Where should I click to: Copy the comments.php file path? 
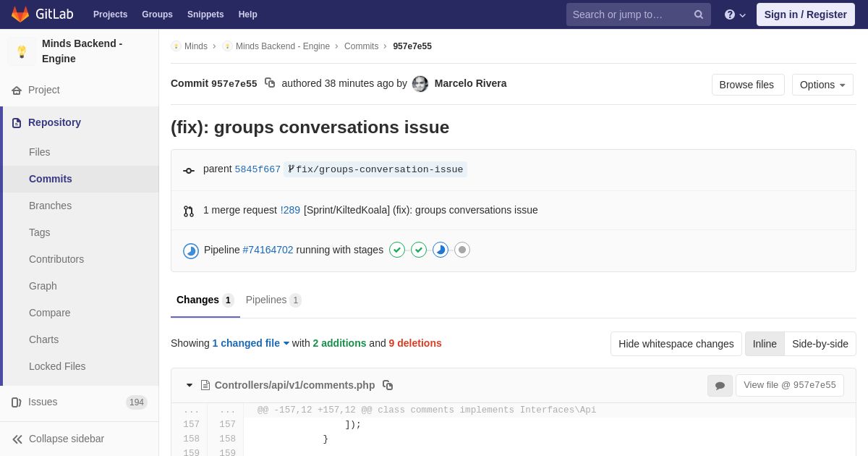tap(388, 385)
